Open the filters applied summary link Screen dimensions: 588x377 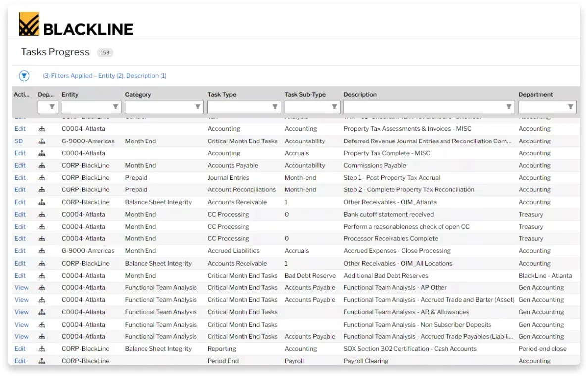pyautogui.click(x=104, y=76)
